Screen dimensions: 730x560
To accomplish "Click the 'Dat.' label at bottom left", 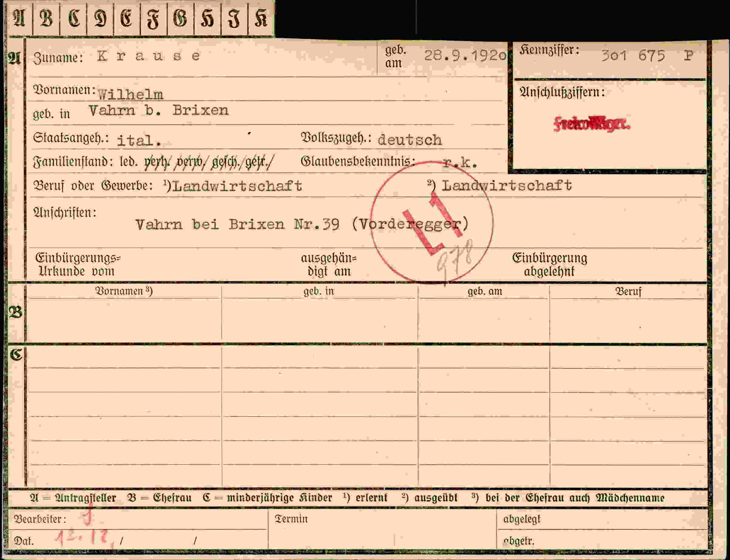I will [x=24, y=541].
